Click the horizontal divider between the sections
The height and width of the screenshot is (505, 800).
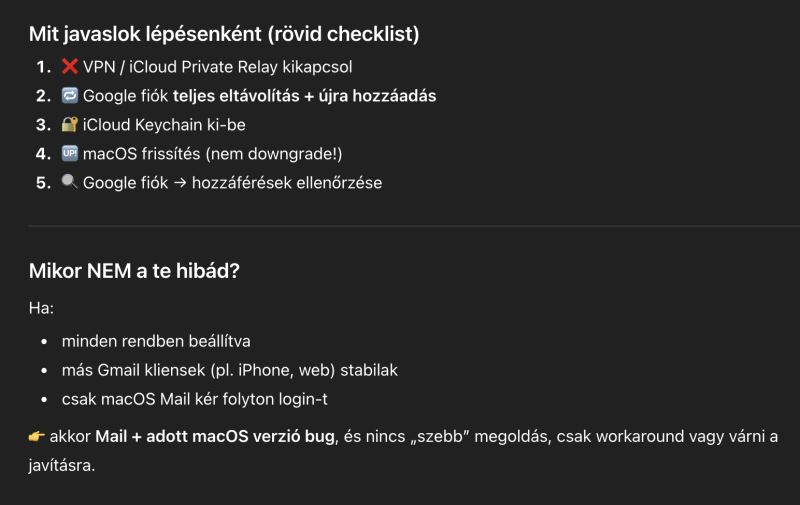click(x=400, y=226)
